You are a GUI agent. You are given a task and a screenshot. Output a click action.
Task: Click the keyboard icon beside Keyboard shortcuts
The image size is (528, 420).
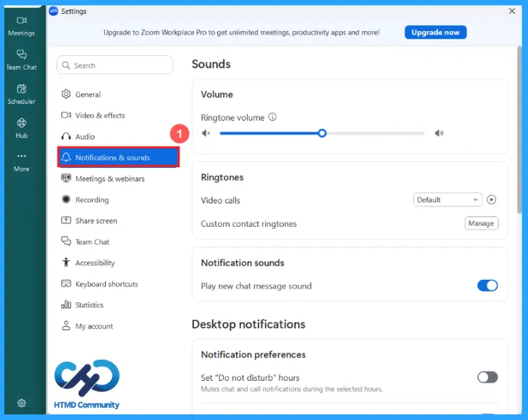[66, 283]
